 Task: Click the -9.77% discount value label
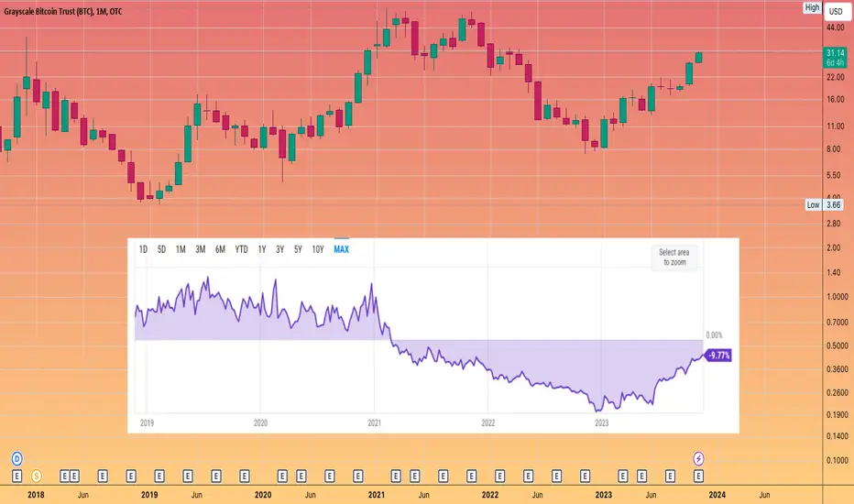[719, 356]
